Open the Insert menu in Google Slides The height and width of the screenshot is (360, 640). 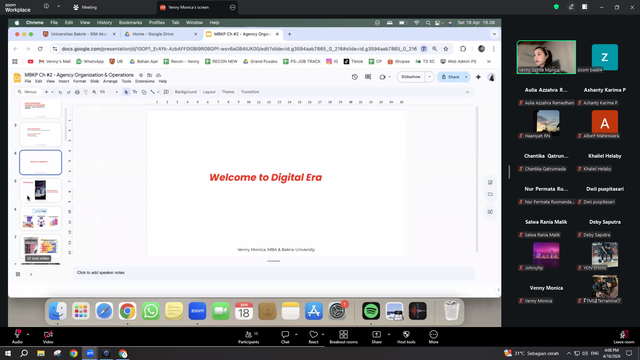click(x=64, y=81)
